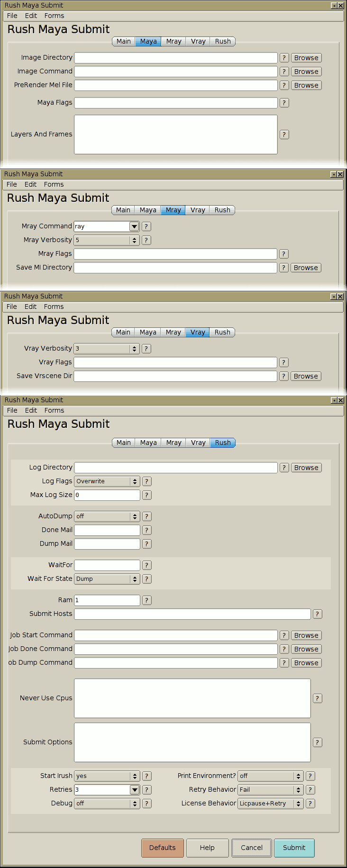This screenshot has width=347, height=868.
Task: Browse for Image Directory
Action: [x=306, y=58]
